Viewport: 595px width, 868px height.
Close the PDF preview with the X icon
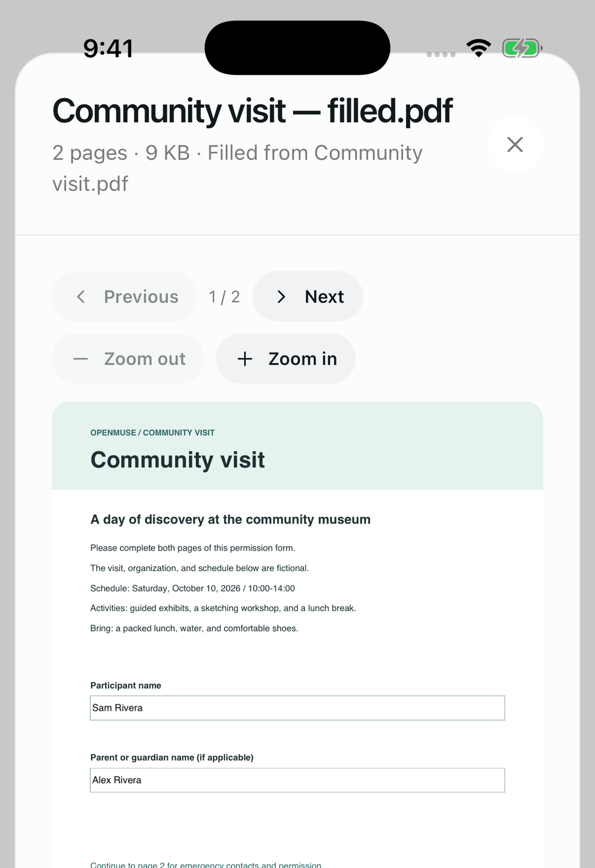[x=515, y=145]
